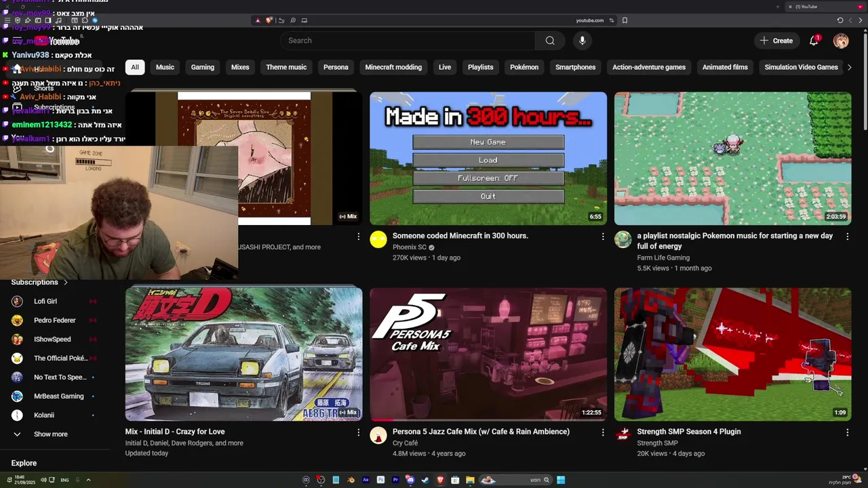Open Cry Café channel avatar
Viewport: 868px width, 488px height.
[x=378, y=435]
